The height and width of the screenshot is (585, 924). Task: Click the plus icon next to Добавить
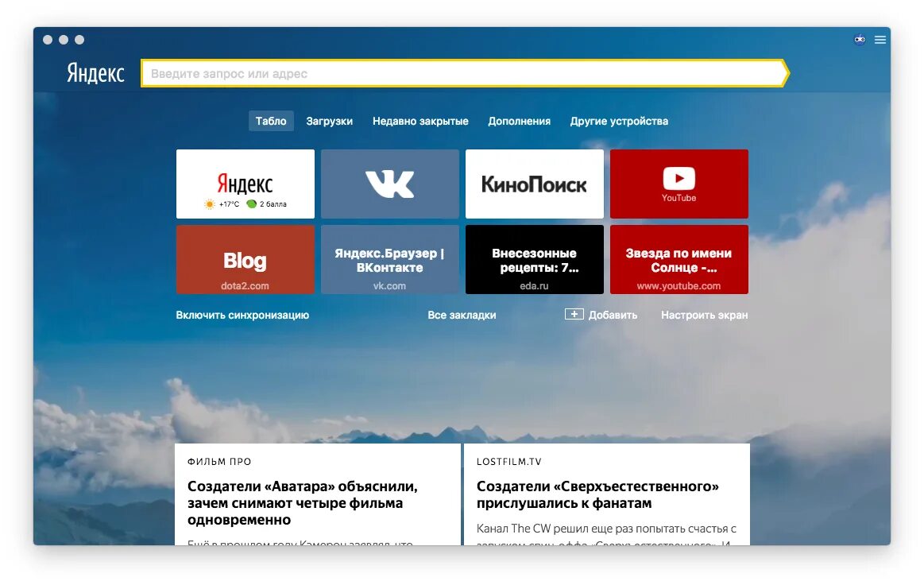[574, 314]
